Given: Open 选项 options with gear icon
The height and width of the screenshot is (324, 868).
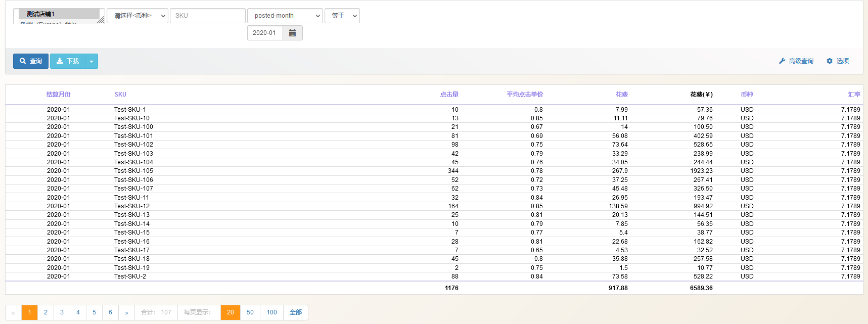Looking at the screenshot, I should (838, 61).
